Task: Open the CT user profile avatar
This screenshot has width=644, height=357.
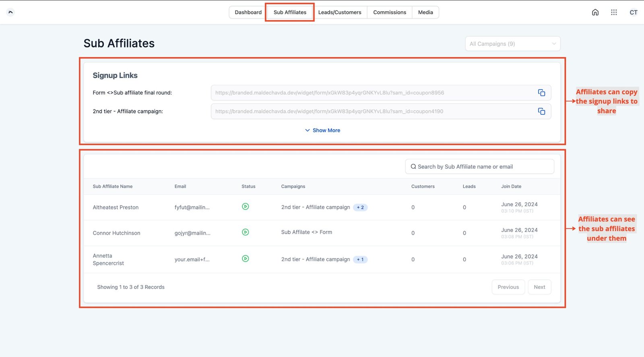Action: tap(633, 12)
